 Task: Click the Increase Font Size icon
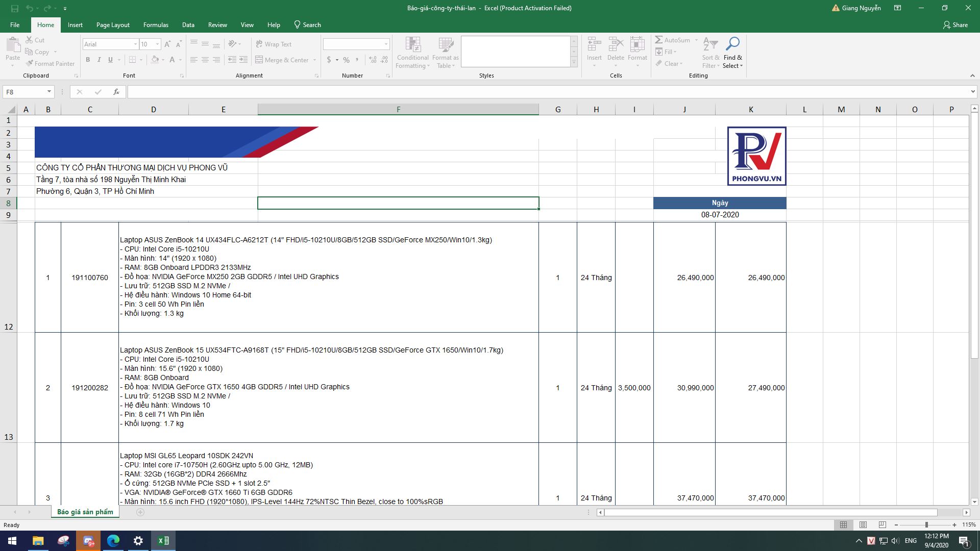pos(167,44)
